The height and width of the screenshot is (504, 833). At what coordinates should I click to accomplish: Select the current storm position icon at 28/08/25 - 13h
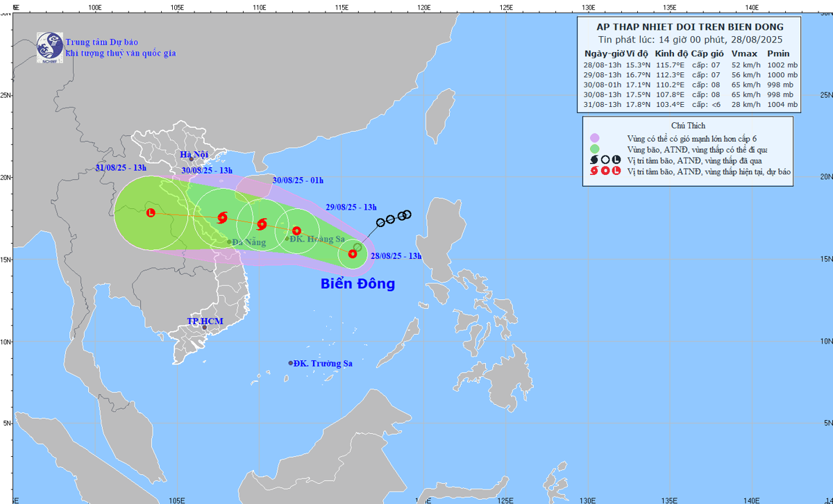tap(353, 254)
